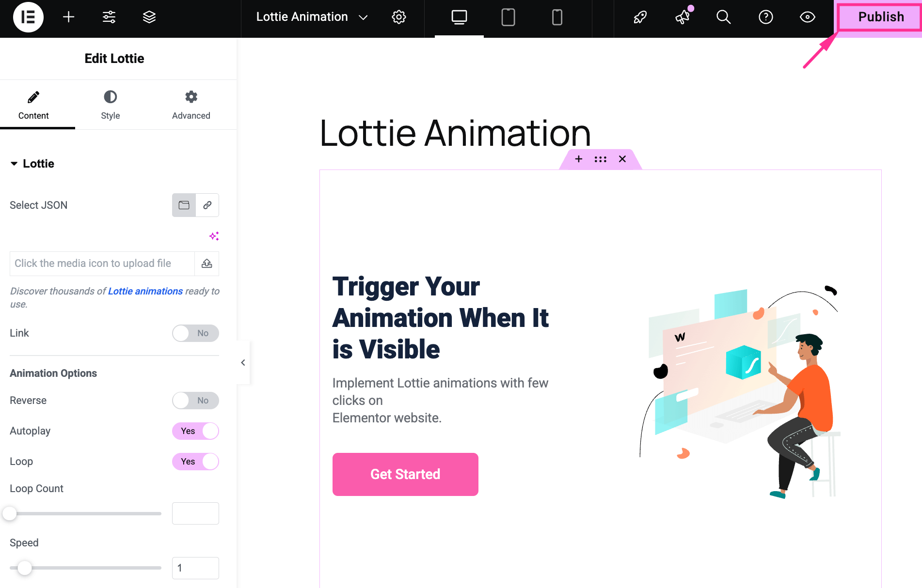
Task: Disable Autoplay for the animation
Action: (195, 431)
